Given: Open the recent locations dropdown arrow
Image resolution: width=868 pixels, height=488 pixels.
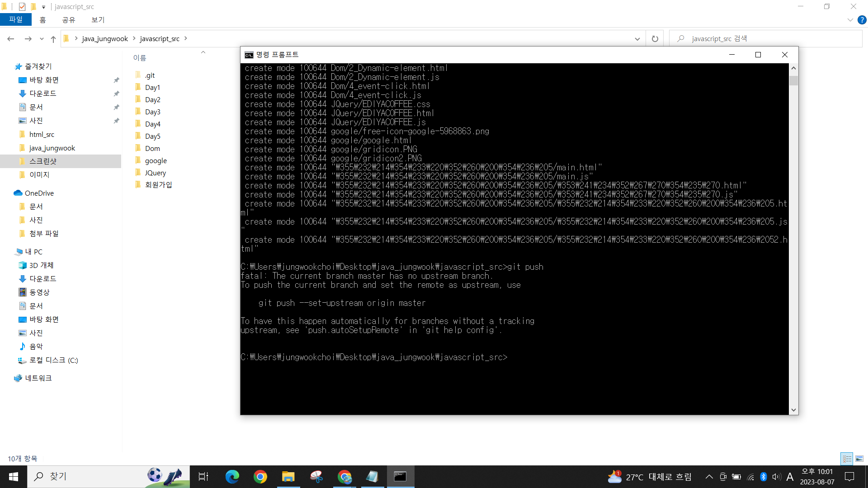Looking at the screenshot, I should (x=42, y=39).
